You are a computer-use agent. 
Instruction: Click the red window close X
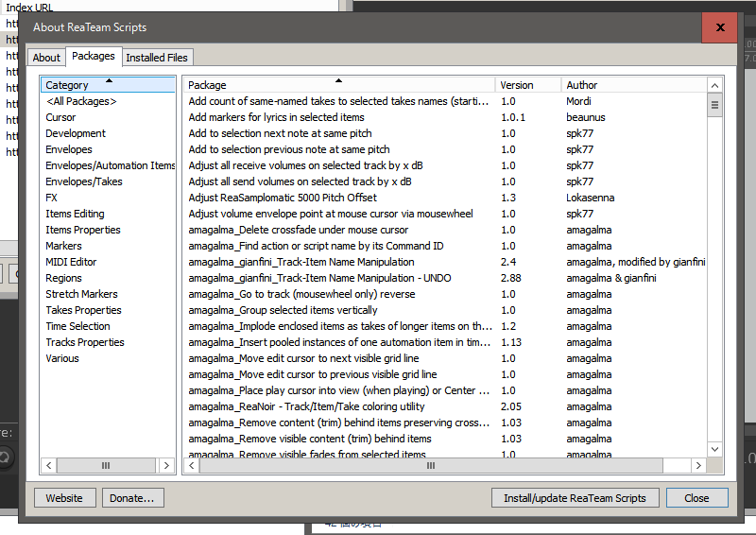[719, 27]
